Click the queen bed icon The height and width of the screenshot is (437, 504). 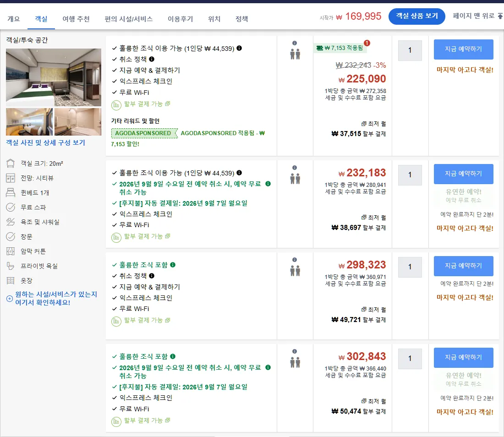coord(11,192)
